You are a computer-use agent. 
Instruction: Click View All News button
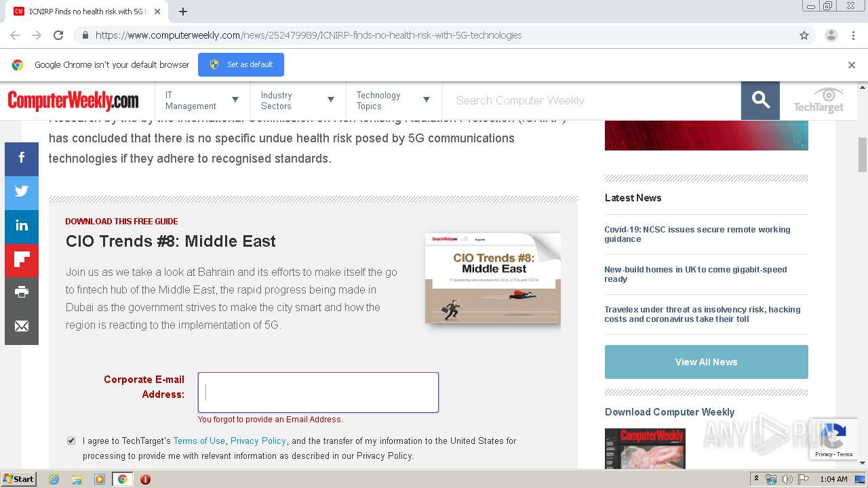tap(706, 362)
